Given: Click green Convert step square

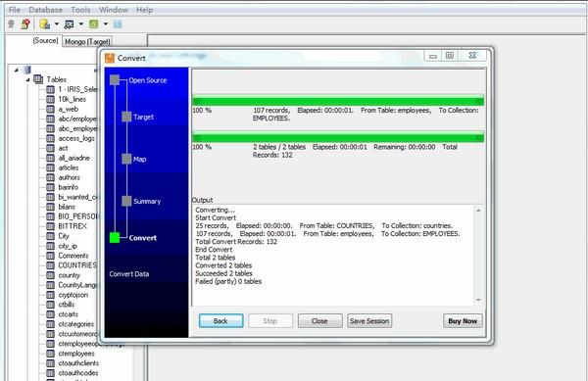Looking at the screenshot, I should (115, 238).
